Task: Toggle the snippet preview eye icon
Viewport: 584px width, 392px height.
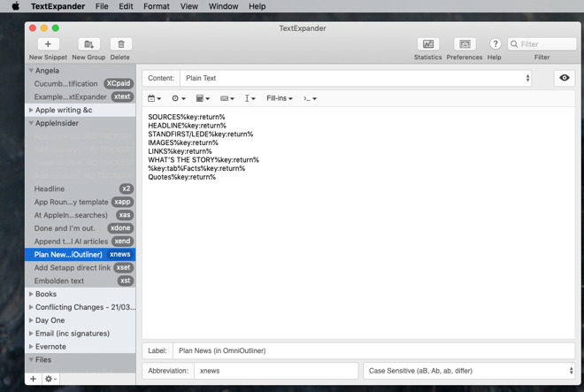Action: pyautogui.click(x=565, y=78)
